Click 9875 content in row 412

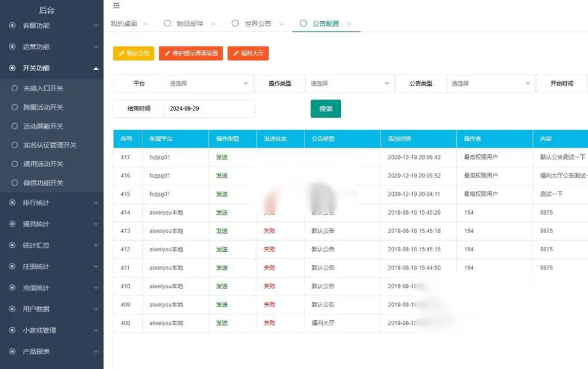tap(546, 250)
